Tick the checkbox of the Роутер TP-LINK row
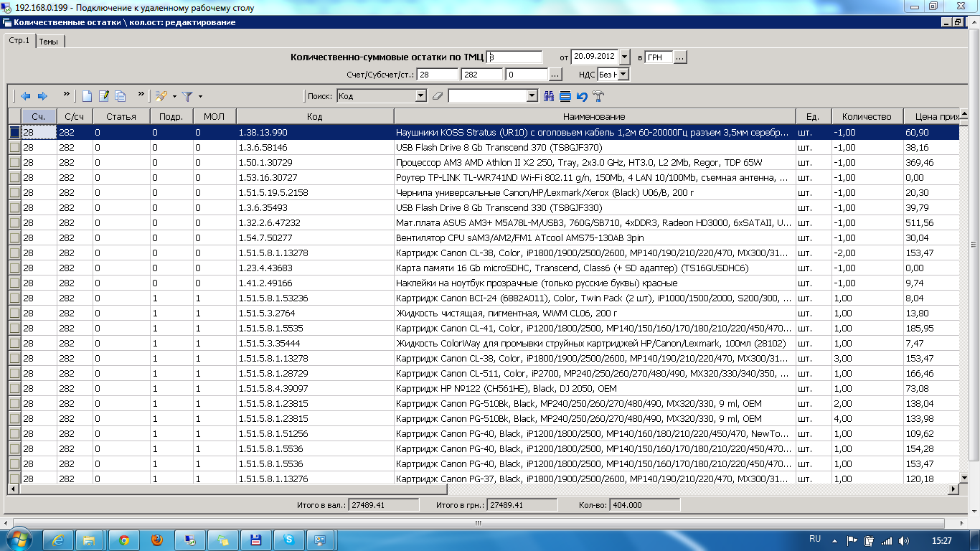 (14, 177)
